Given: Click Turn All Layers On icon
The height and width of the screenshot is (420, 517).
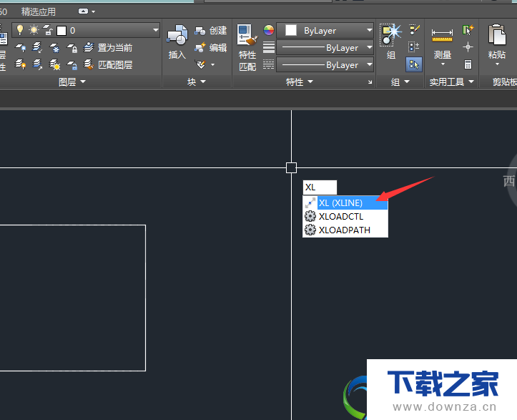Looking at the screenshot, I should click(21, 64).
